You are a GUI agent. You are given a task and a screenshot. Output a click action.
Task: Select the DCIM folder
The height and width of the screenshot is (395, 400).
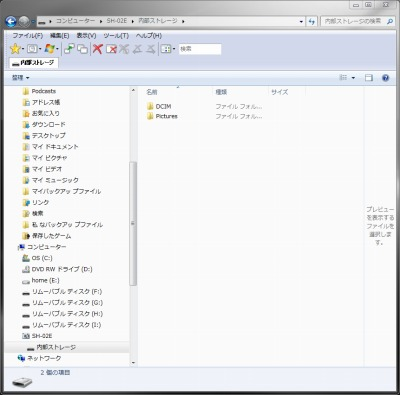point(159,106)
